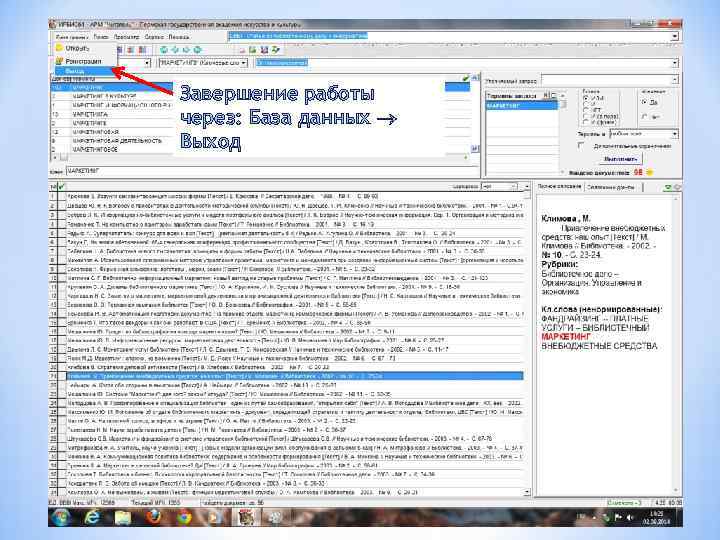
Task: Click the first icon in right toolbar group
Action: pos(242,50)
